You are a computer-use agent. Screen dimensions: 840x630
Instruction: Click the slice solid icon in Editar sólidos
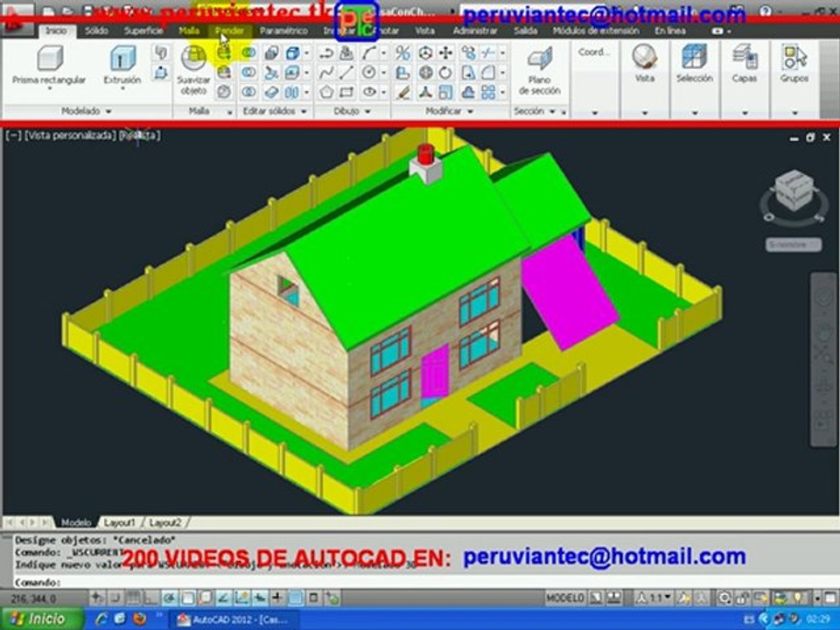272,73
